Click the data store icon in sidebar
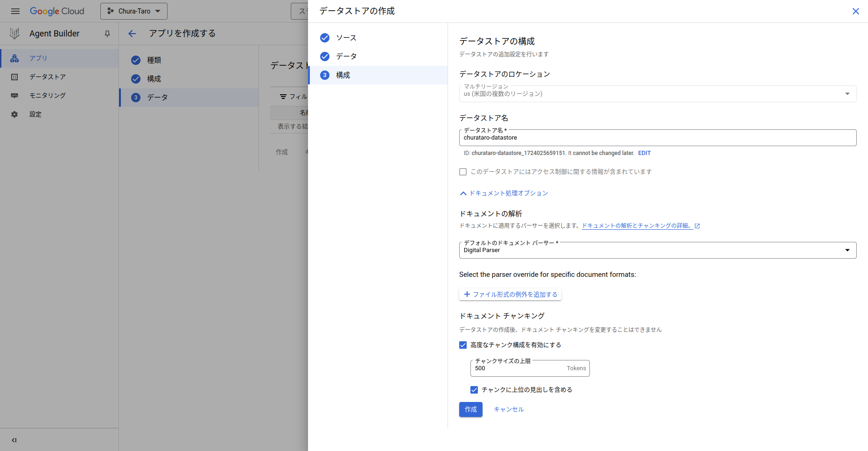This screenshot has height=451, width=868. (x=14, y=77)
